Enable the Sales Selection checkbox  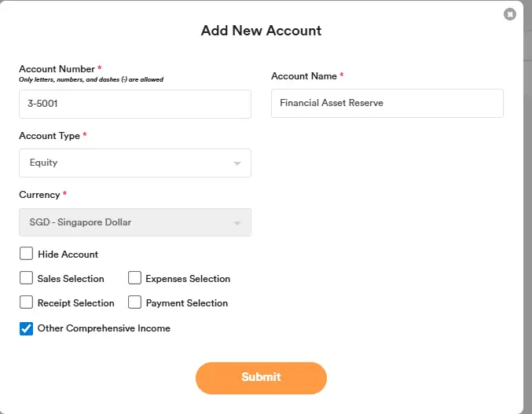click(x=26, y=278)
